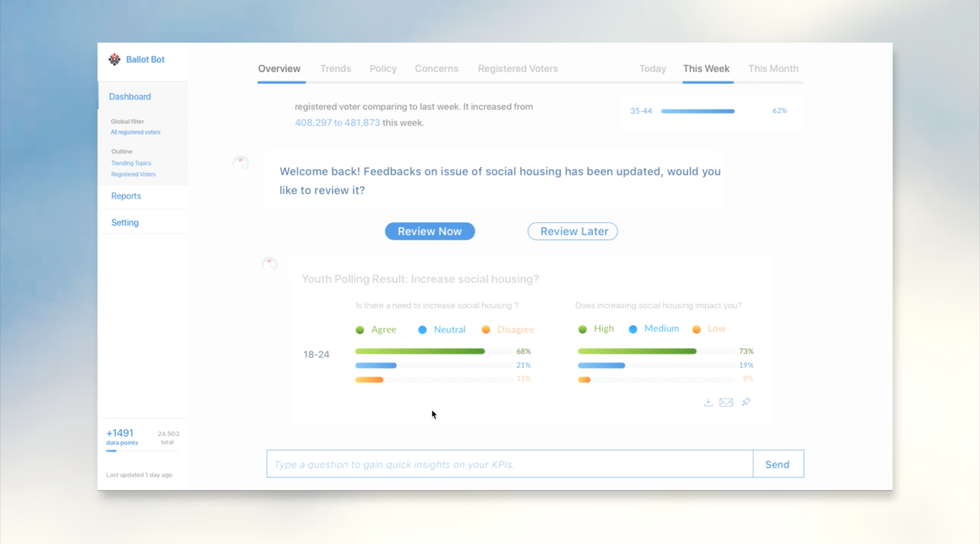Click the Global filter label
The width and height of the screenshot is (980, 544).
pos(127,121)
